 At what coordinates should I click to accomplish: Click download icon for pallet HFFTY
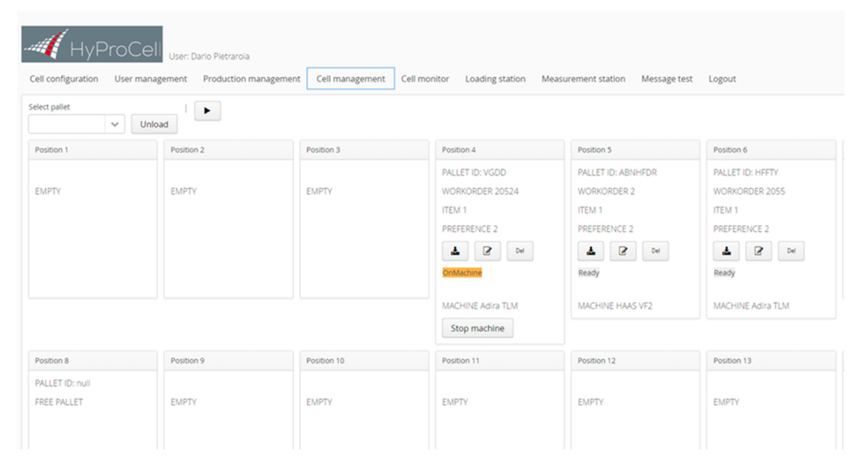point(726,251)
